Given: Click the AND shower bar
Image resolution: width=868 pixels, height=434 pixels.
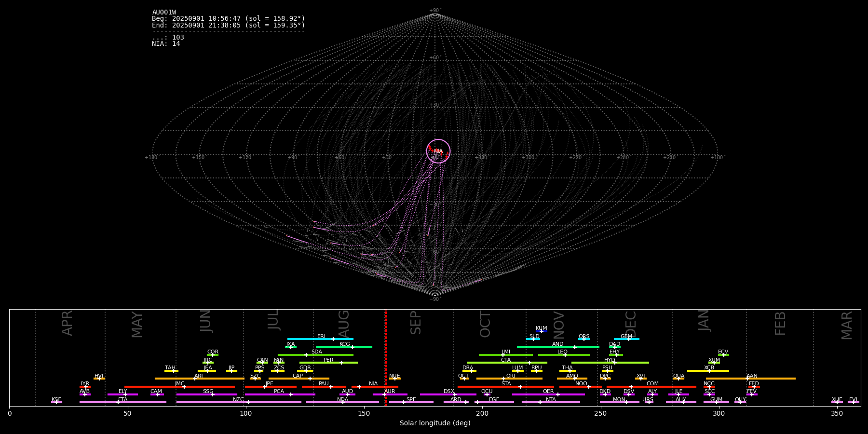Looking at the screenshot, I should click(558, 347).
